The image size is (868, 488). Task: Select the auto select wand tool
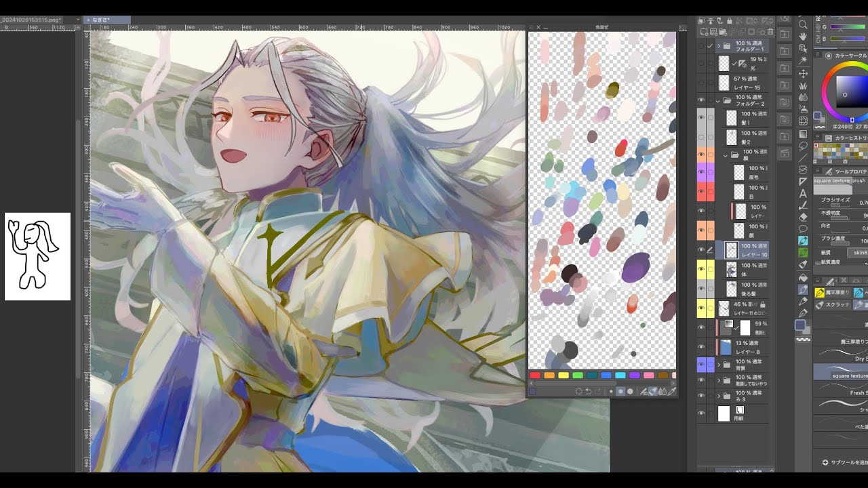click(x=803, y=60)
